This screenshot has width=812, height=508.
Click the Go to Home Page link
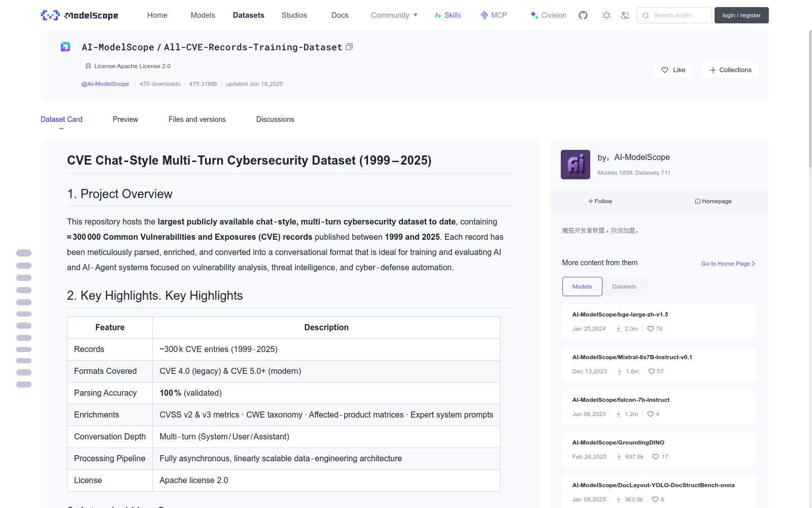(728, 264)
